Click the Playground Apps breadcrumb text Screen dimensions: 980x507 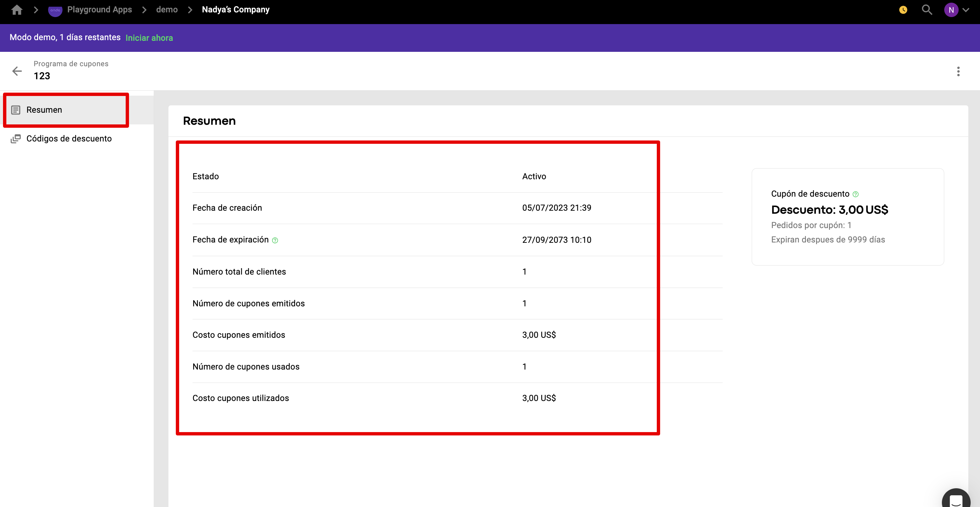(99, 9)
